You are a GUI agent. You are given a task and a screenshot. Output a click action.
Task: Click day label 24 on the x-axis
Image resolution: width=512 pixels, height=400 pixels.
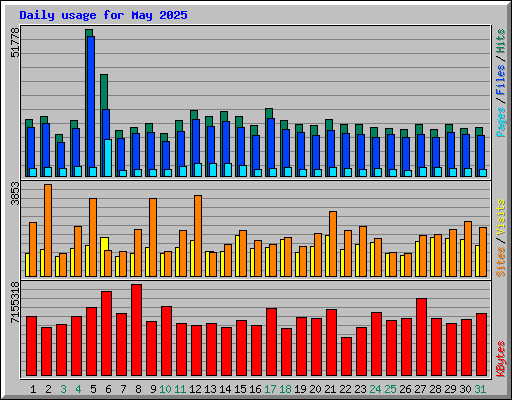[x=375, y=389]
